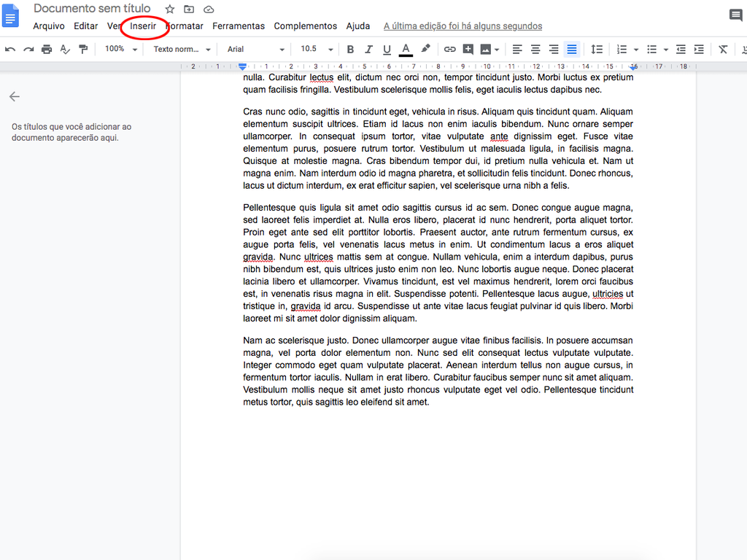
Task: Select the paint format tool
Action: 83,49
